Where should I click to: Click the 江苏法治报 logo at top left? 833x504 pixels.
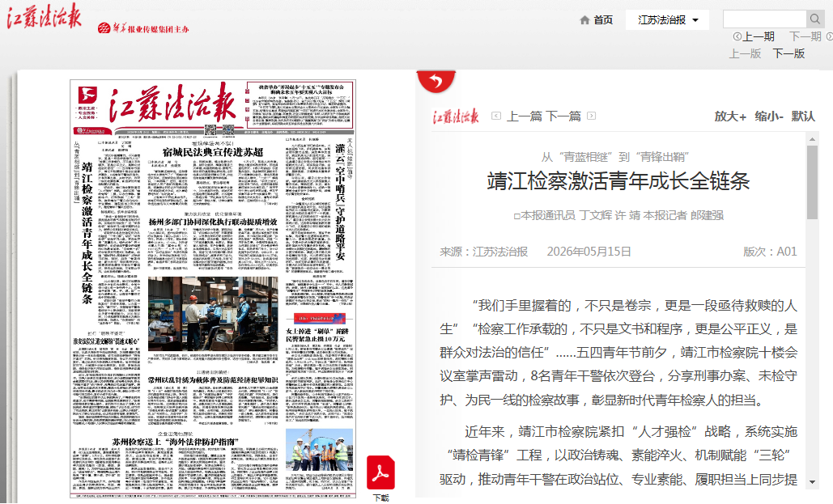point(45,16)
